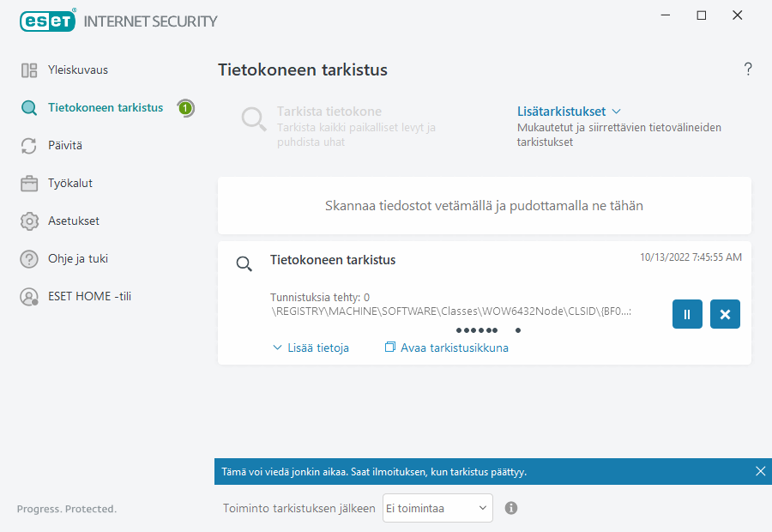This screenshot has width=772, height=532.
Task: Dismiss the blue notification bar
Action: (x=760, y=470)
